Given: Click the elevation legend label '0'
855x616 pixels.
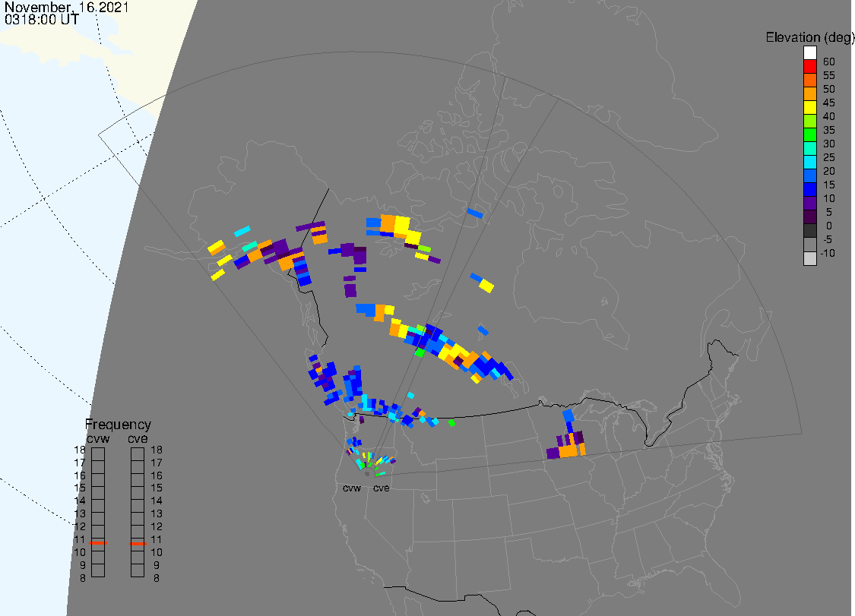Looking at the screenshot, I should click(x=829, y=226).
